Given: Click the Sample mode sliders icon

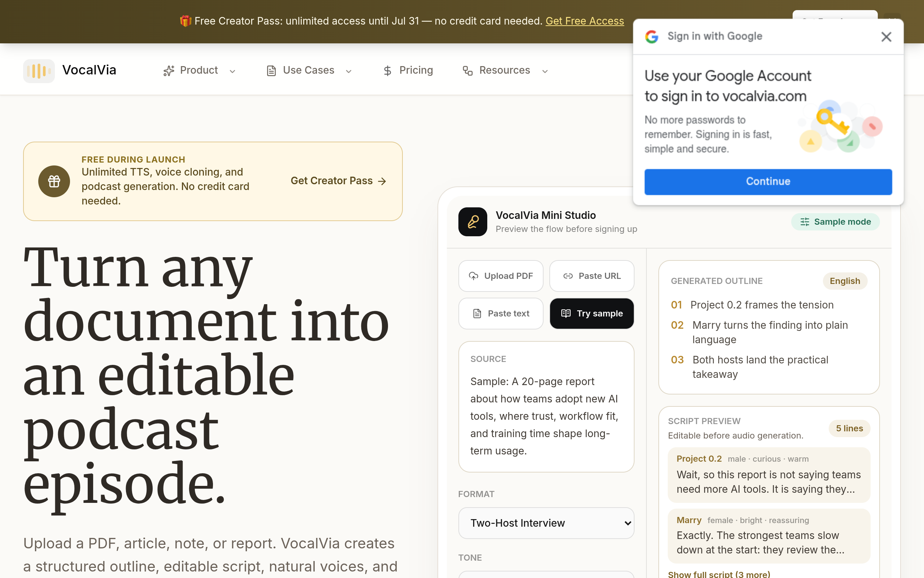Looking at the screenshot, I should 805,222.
